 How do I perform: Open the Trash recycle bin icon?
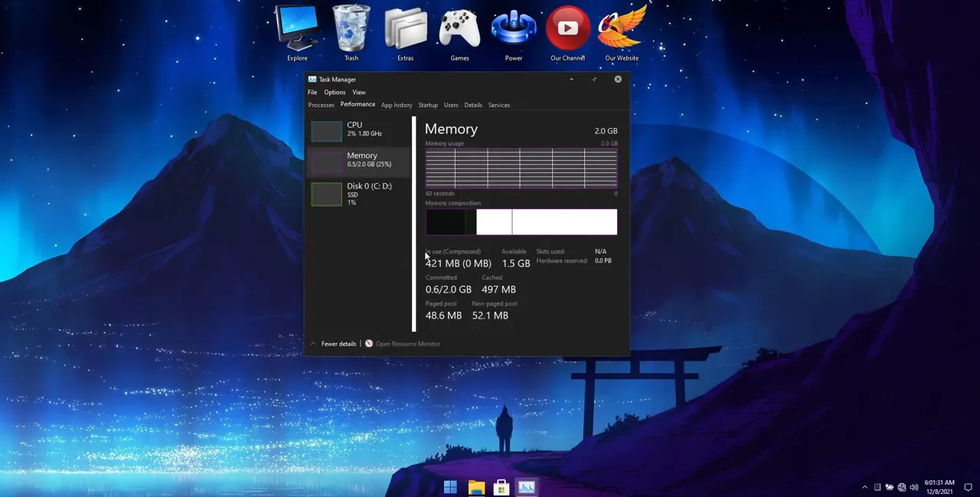click(351, 28)
